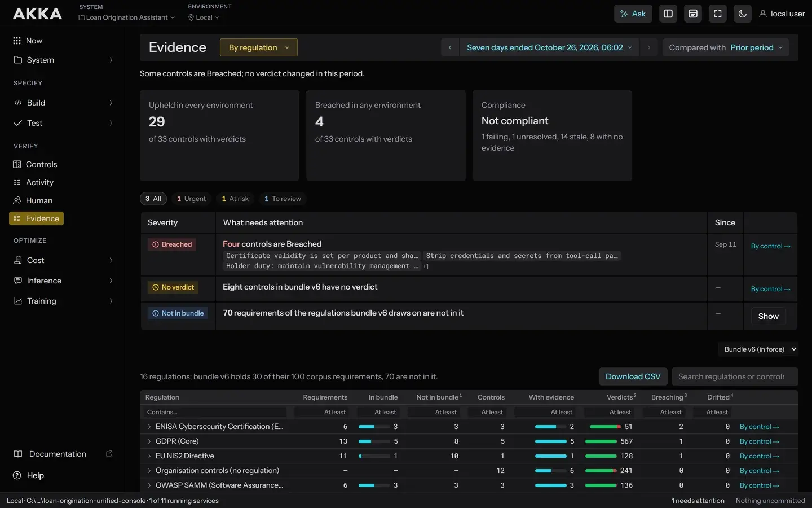812x508 pixels.
Task: Click the AKKA logo
Action: (37, 14)
